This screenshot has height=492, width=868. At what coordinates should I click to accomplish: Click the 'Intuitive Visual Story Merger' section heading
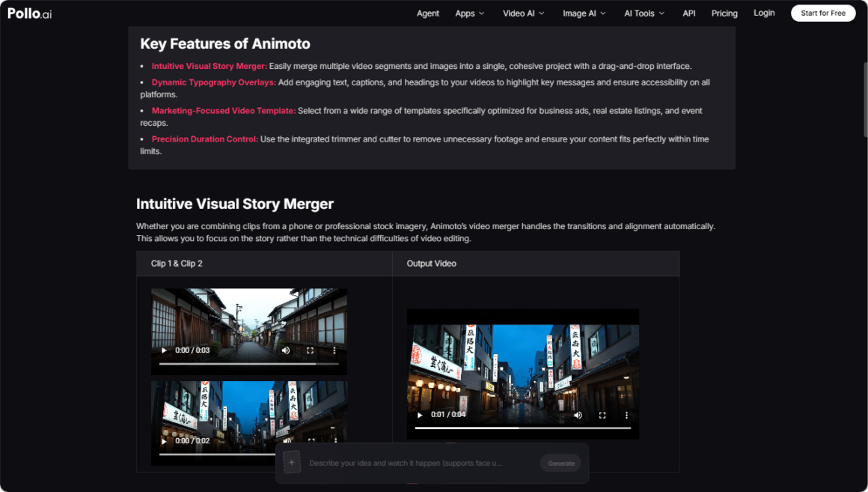(x=235, y=204)
